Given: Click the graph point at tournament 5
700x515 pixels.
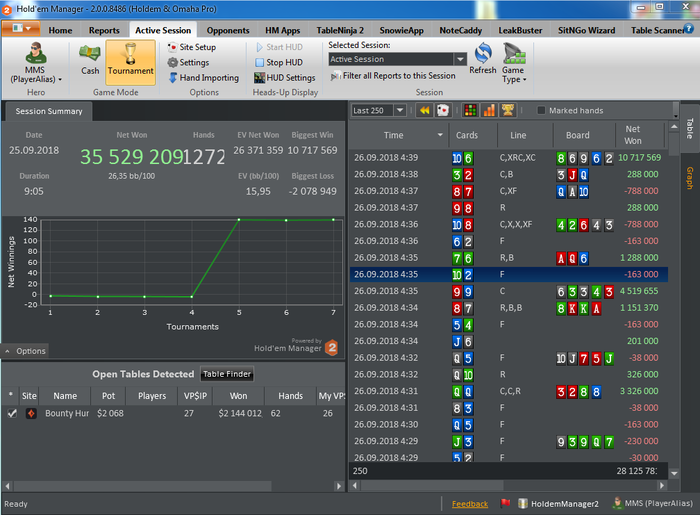Looking at the screenshot, I should point(239,220).
